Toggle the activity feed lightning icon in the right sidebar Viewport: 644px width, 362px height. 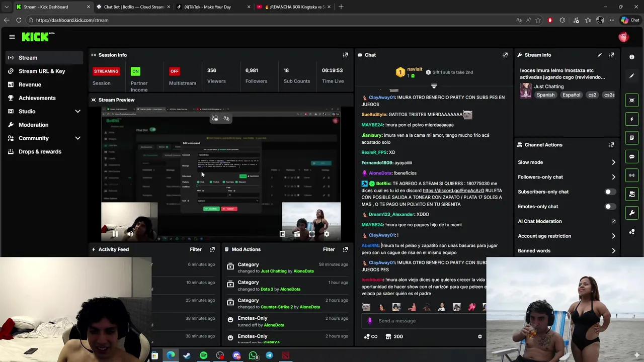pyautogui.click(x=632, y=119)
